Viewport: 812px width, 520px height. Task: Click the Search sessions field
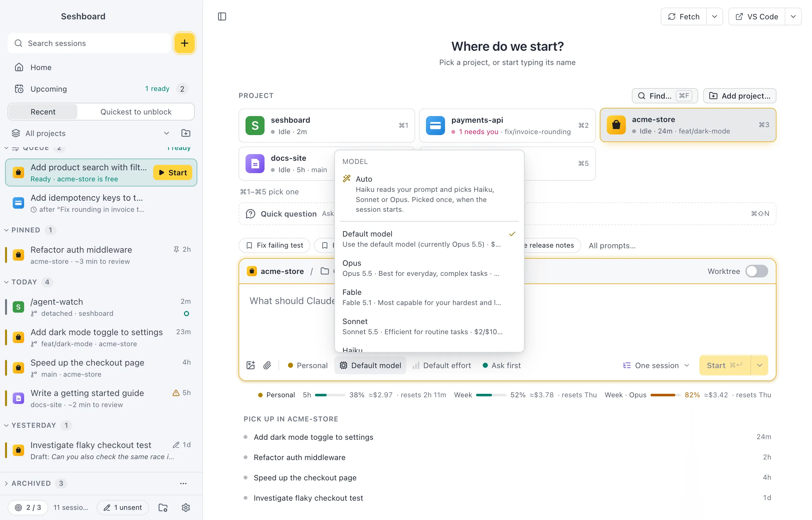pyautogui.click(x=89, y=43)
